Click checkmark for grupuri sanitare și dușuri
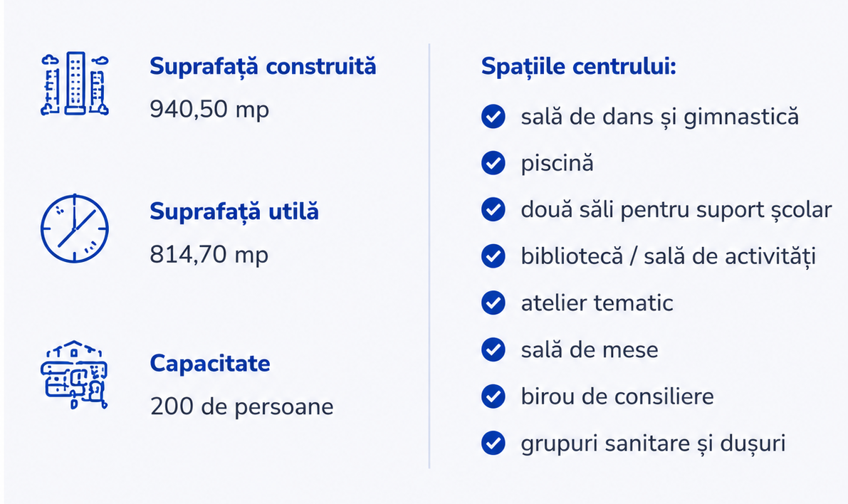Screen dimensions: 848x504 tap(493, 443)
